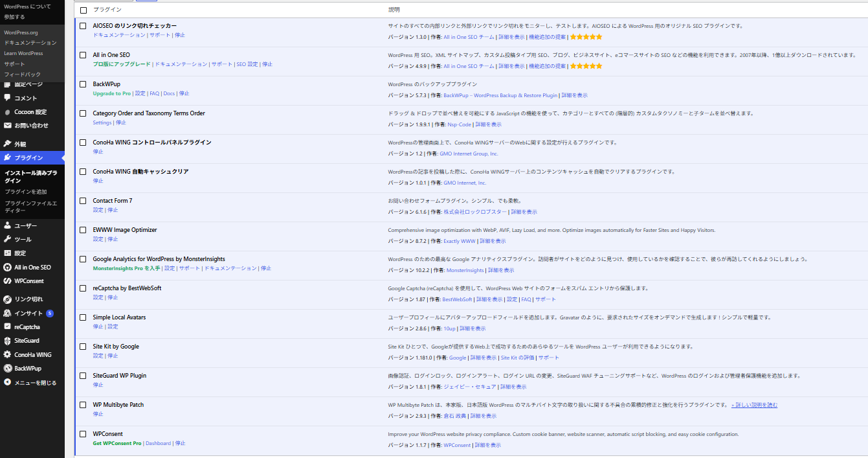
Task: Click 詳しい説明を読む link for WP Multibyte Patch
Action: pyautogui.click(x=754, y=405)
